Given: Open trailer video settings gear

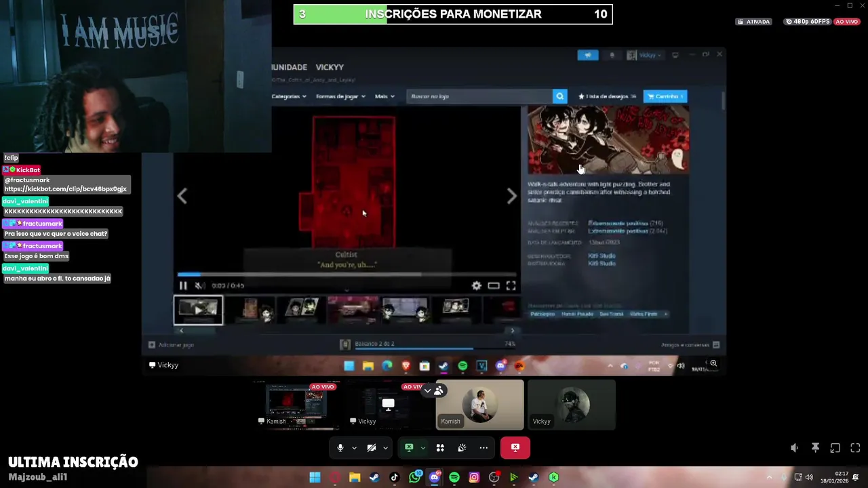Looking at the screenshot, I should [x=477, y=286].
